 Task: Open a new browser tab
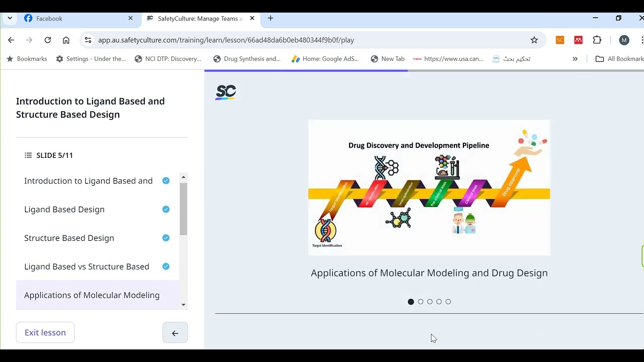[271, 18]
